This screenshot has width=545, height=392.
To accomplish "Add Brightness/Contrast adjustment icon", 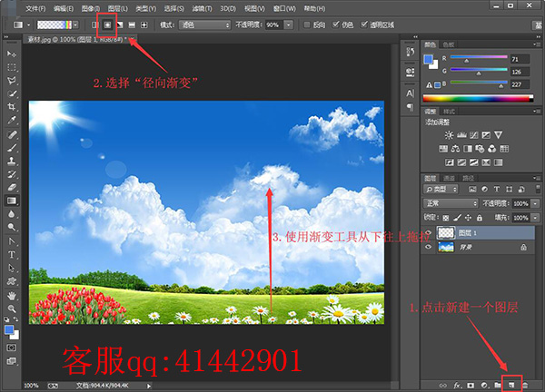I will [x=449, y=135].
